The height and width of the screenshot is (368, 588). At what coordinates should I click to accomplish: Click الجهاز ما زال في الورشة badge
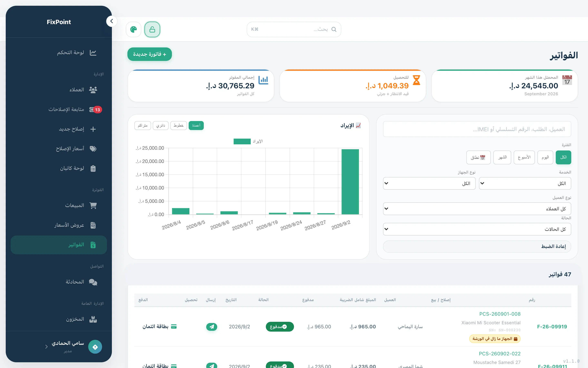(x=495, y=339)
